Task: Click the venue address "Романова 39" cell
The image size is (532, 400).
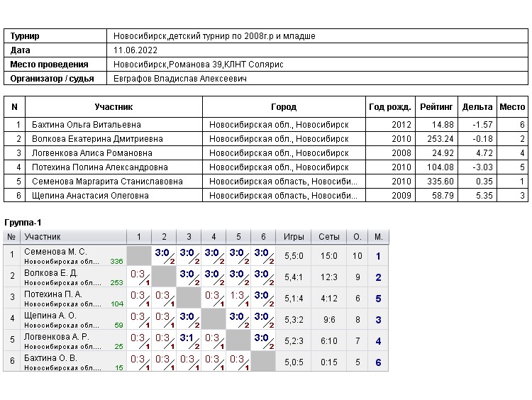Action: pyautogui.click(x=198, y=65)
